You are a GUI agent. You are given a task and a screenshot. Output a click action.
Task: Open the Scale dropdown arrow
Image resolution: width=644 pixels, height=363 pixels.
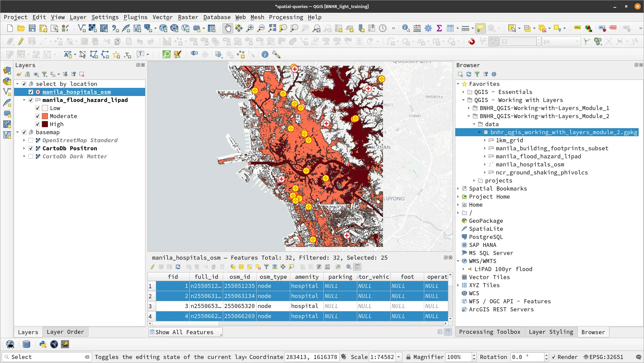click(x=399, y=357)
